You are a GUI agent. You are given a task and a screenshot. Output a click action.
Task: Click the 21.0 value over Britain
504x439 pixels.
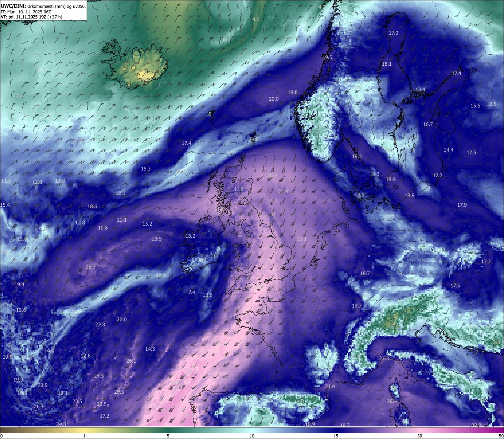click(270, 214)
